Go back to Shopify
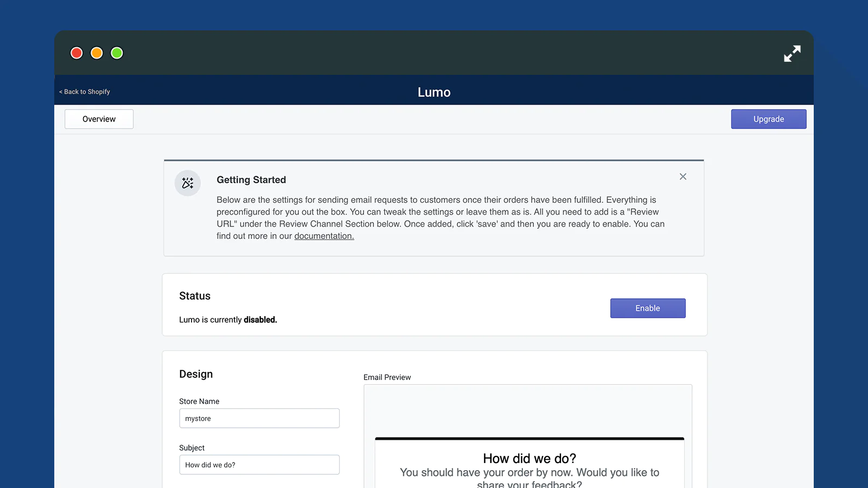Screen dimensions: 868x488 point(85,92)
